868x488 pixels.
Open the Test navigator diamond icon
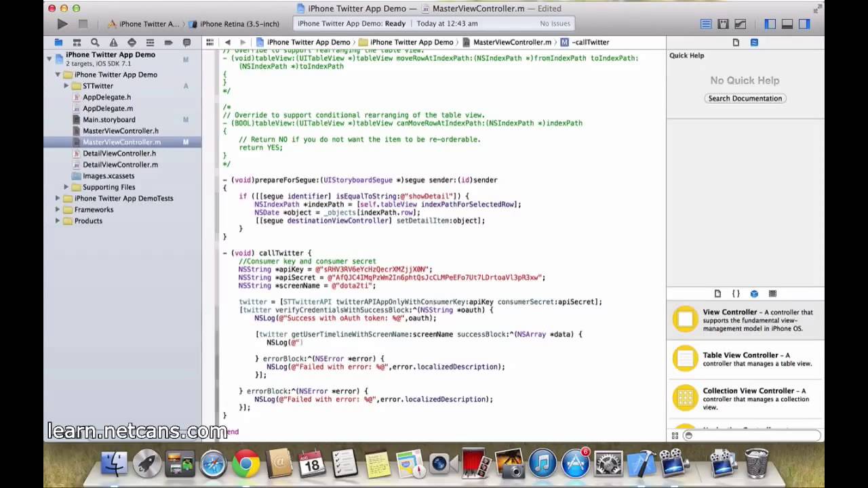point(132,42)
